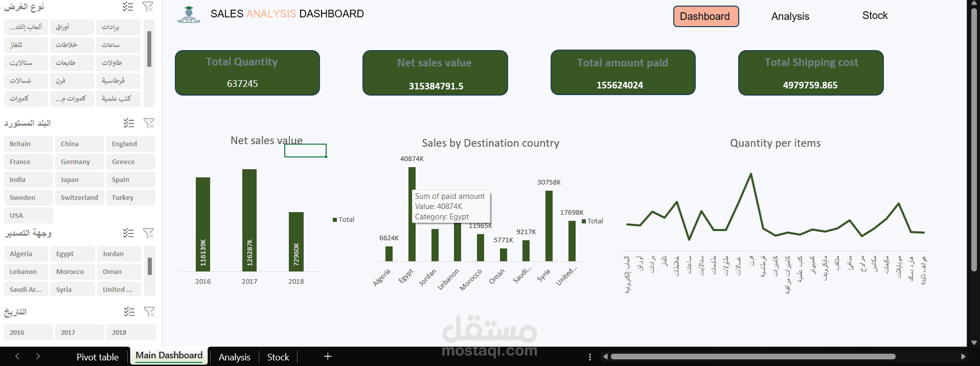
Task: Click the Total Quantity KPI card
Action: pos(247,73)
